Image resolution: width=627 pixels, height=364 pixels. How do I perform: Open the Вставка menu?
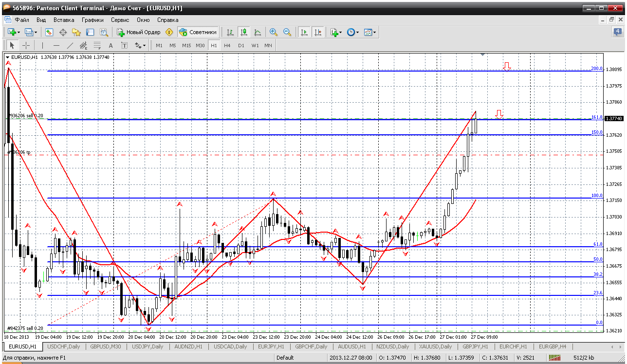[64, 20]
